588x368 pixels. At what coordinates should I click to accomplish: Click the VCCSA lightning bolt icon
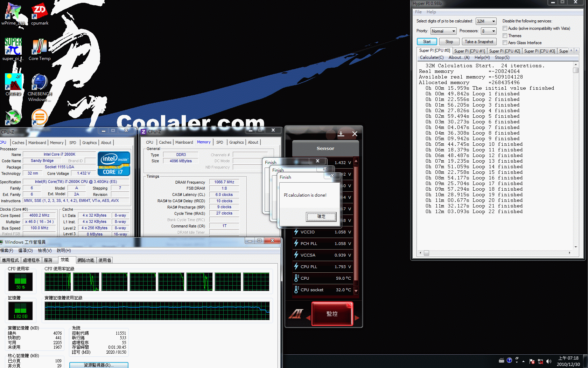pyautogui.click(x=296, y=255)
